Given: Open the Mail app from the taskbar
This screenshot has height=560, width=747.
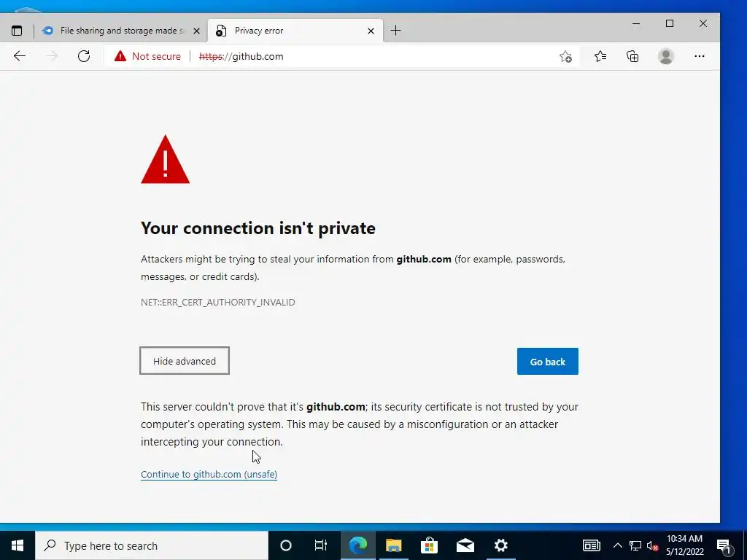Looking at the screenshot, I should coord(465,545).
